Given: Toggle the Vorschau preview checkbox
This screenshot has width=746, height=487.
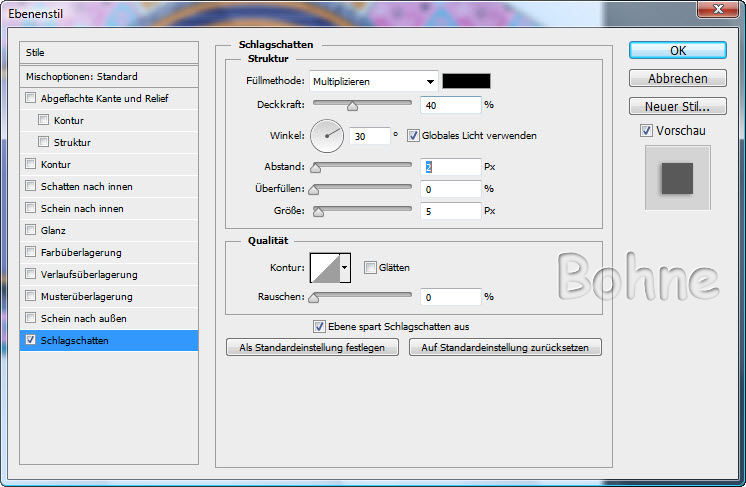Looking at the screenshot, I should click(646, 130).
